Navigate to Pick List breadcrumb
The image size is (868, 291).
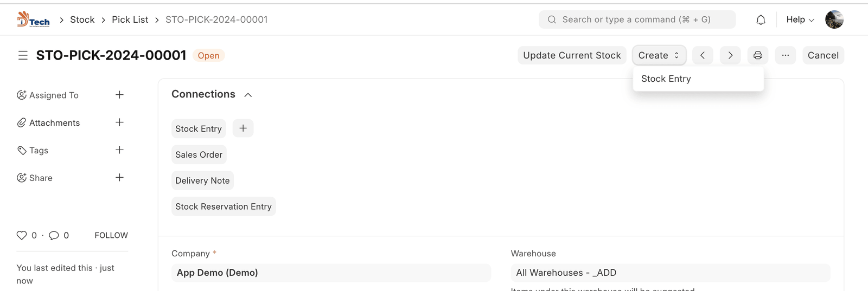(x=130, y=20)
